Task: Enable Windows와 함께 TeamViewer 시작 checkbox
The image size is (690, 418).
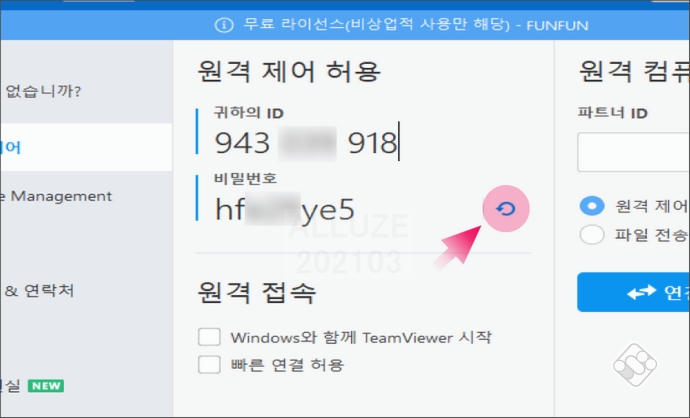Action: 209,337
